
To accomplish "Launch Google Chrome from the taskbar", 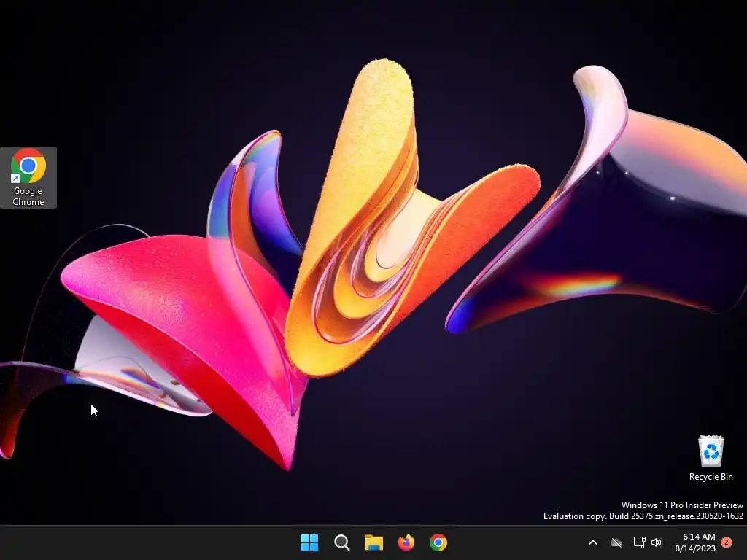I will coord(438,542).
